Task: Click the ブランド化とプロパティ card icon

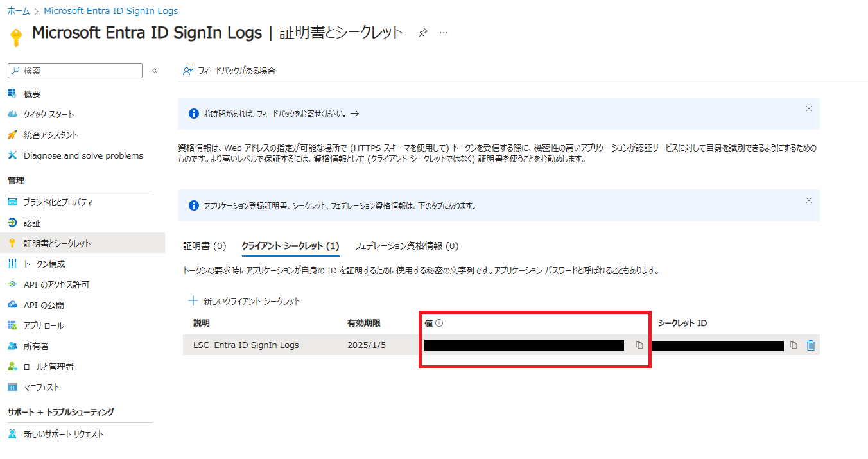Action: coord(12,202)
